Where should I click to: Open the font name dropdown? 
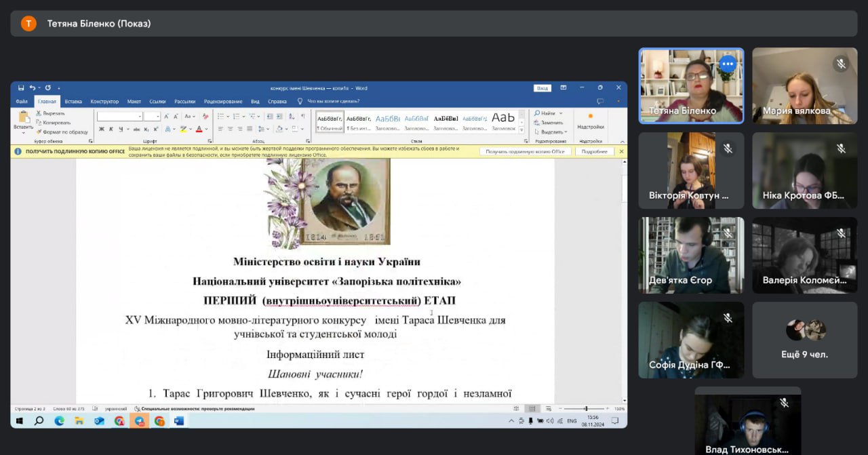(140, 117)
